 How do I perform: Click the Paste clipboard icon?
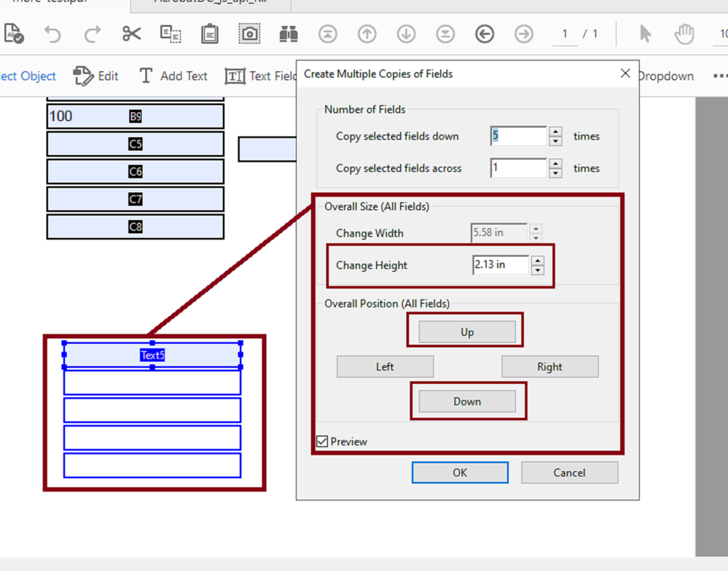point(210,34)
